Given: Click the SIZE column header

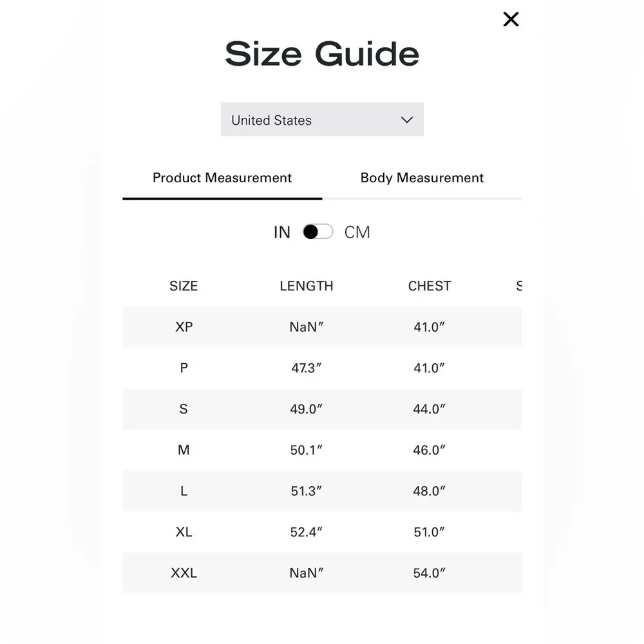Looking at the screenshot, I should [x=184, y=286].
